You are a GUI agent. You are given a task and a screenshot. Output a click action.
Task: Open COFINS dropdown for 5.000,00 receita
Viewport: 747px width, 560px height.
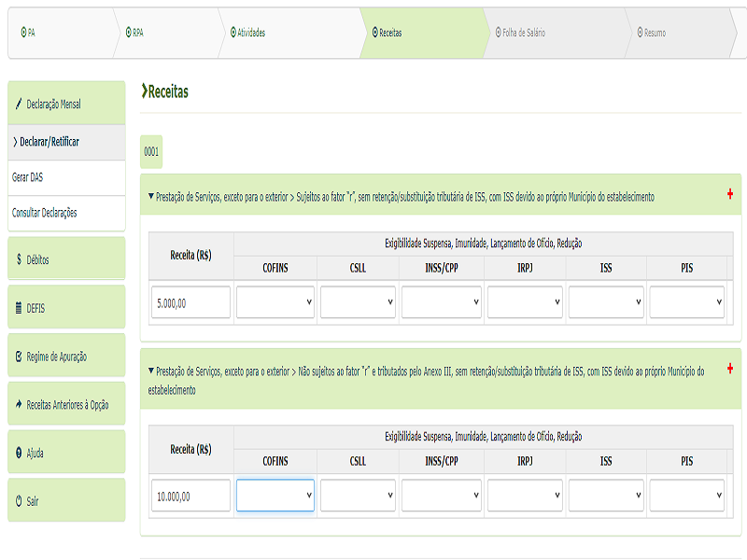point(275,302)
